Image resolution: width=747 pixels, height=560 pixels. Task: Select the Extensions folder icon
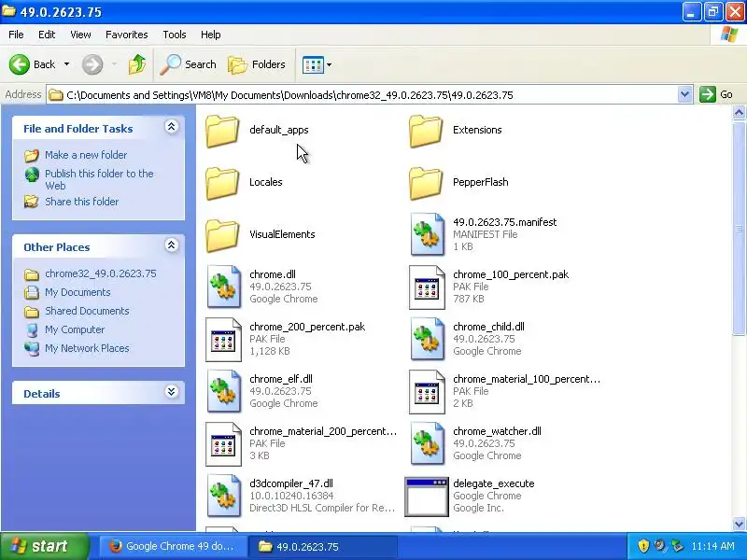tap(426, 131)
